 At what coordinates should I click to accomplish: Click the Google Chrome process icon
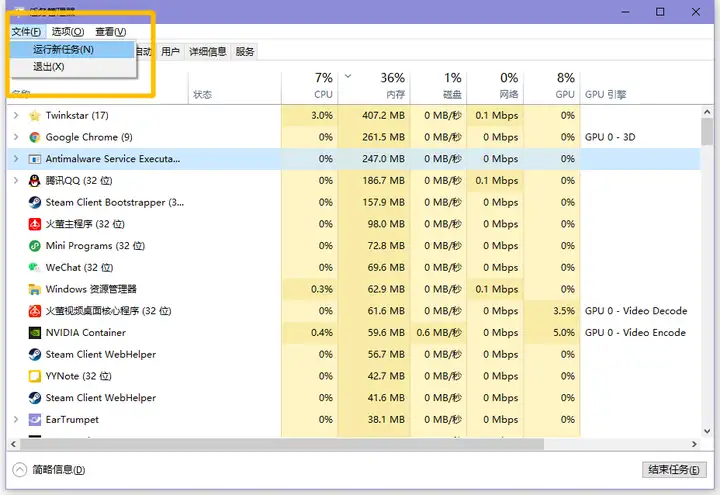[x=34, y=137]
